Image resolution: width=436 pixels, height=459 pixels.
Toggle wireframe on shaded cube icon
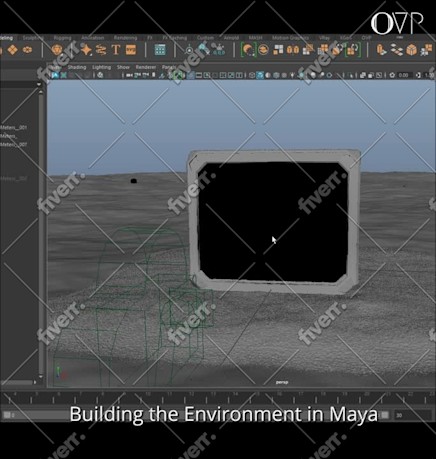(x=276, y=75)
